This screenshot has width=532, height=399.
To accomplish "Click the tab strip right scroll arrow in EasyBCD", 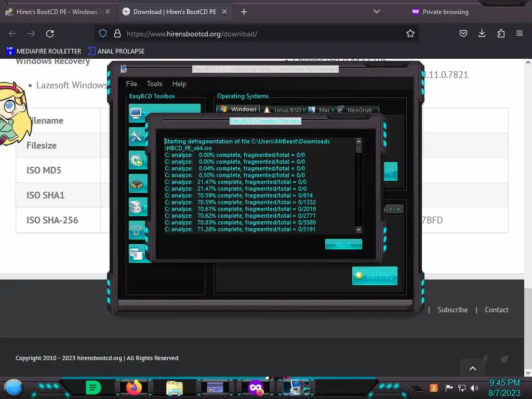I will [x=398, y=209].
